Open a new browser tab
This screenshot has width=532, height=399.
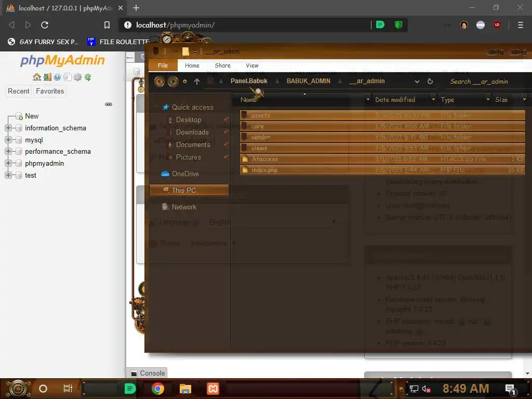tap(136, 8)
